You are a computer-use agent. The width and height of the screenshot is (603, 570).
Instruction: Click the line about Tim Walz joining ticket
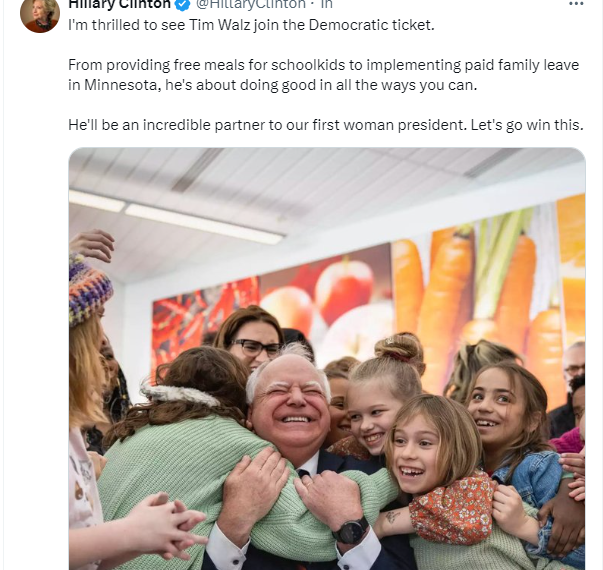(x=251, y=25)
